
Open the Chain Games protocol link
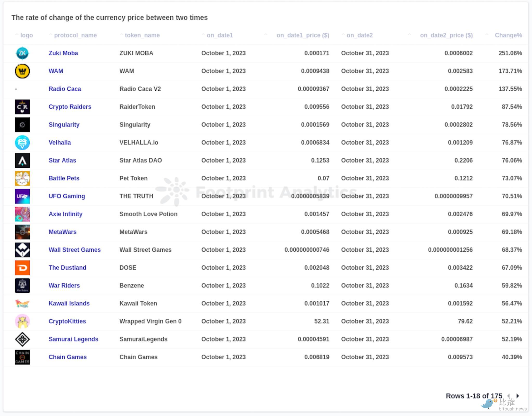pyautogui.click(x=68, y=357)
